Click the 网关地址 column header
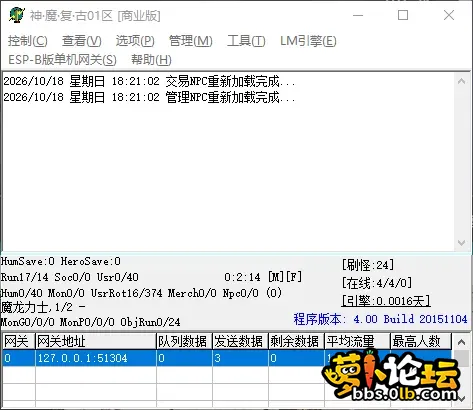Viewport: 473px width, 410px height. point(96,341)
